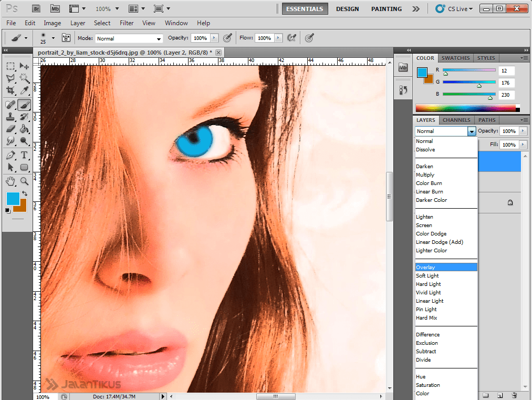Click the R value input field
532x400 pixels.
coord(507,70)
